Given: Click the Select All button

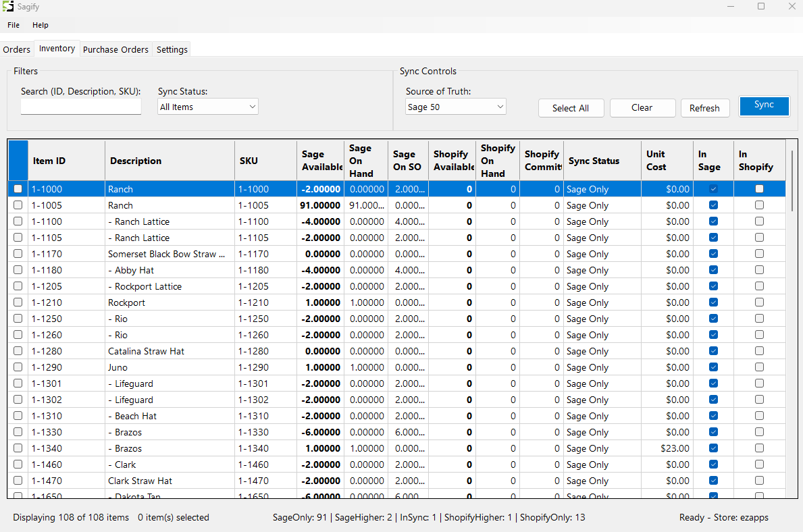Looking at the screenshot, I should coord(571,108).
